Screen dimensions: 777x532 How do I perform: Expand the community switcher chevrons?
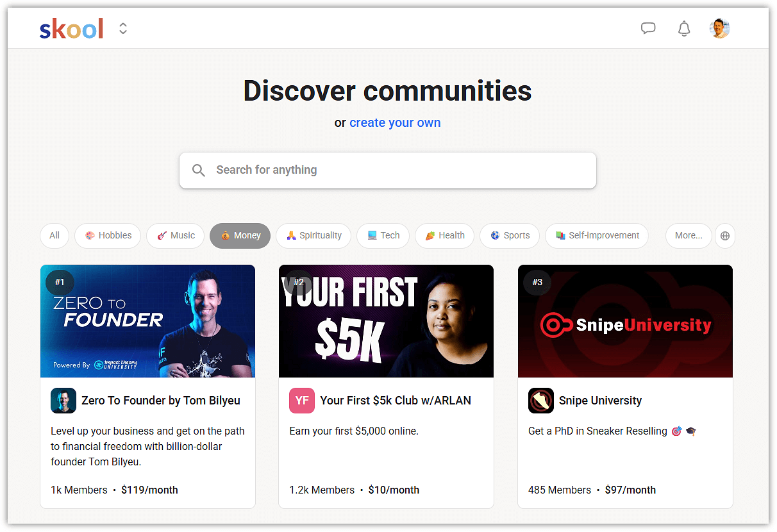coord(123,29)
